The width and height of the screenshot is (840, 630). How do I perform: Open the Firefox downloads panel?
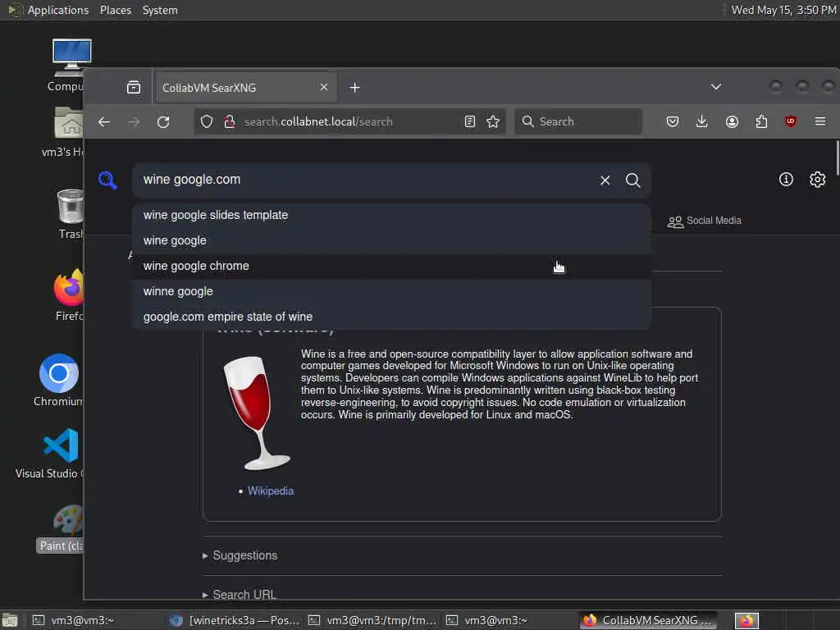click(x=702, y=121)
